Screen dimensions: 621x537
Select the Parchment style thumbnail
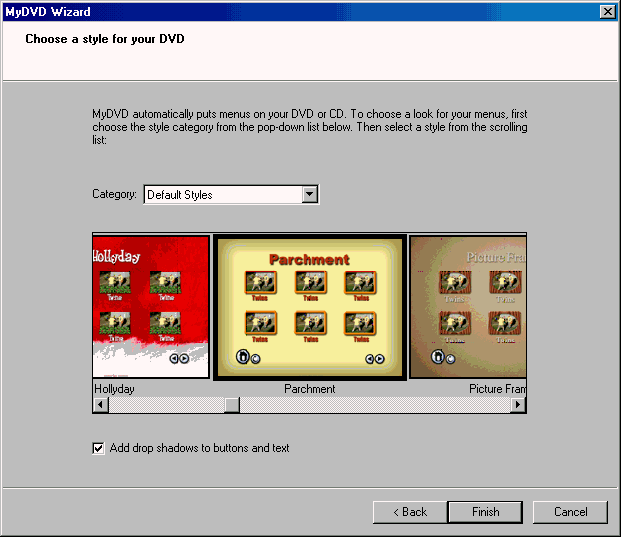click(x=310, y=308)
